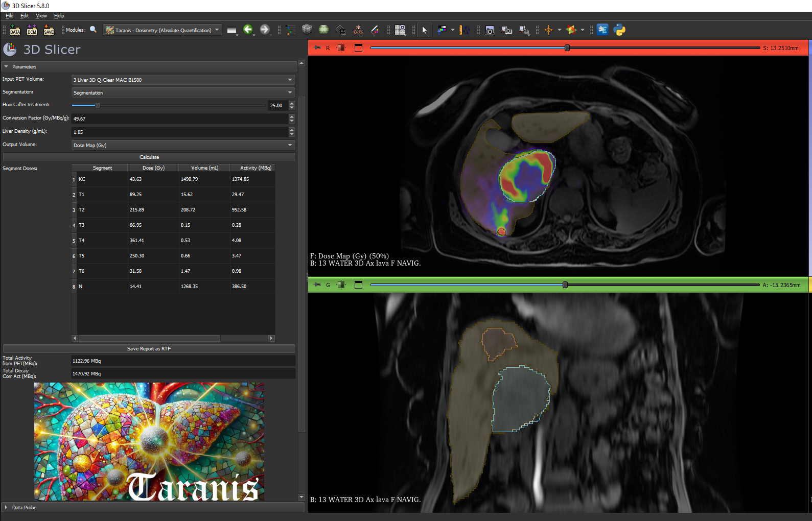The image size is (812, 521).
Task: Open the Python console icon
Action: tap(620, 30)
